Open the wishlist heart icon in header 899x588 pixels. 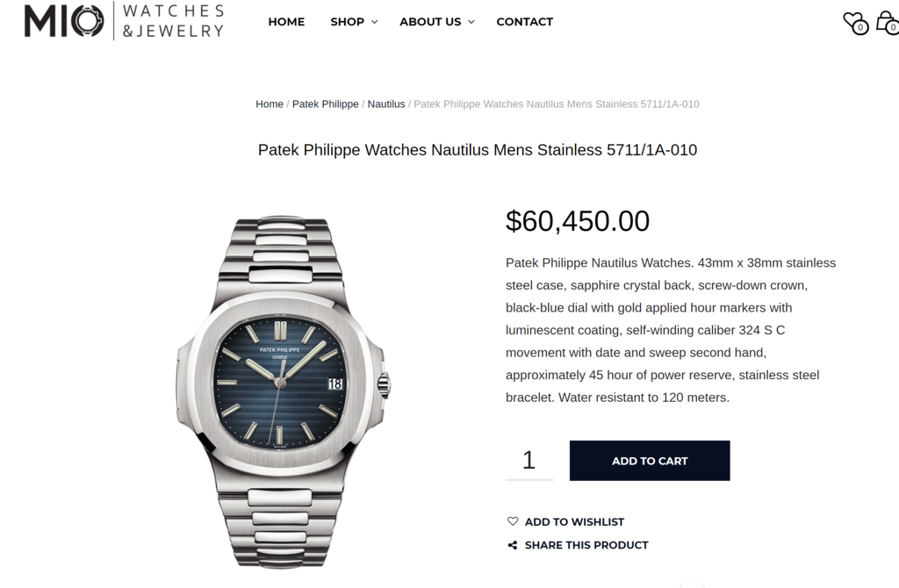click(855, 23)
